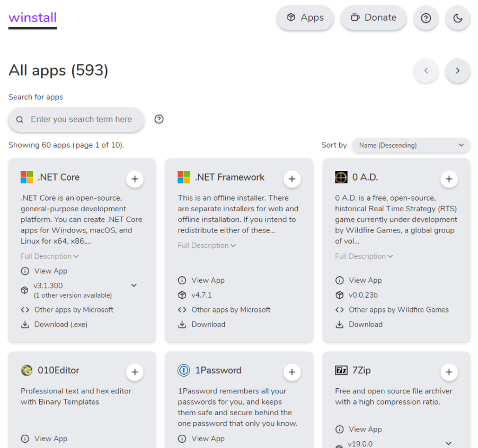Open the Sort by Name (Descending) dropdown
478x448 pixels.
tap(411, 145)
